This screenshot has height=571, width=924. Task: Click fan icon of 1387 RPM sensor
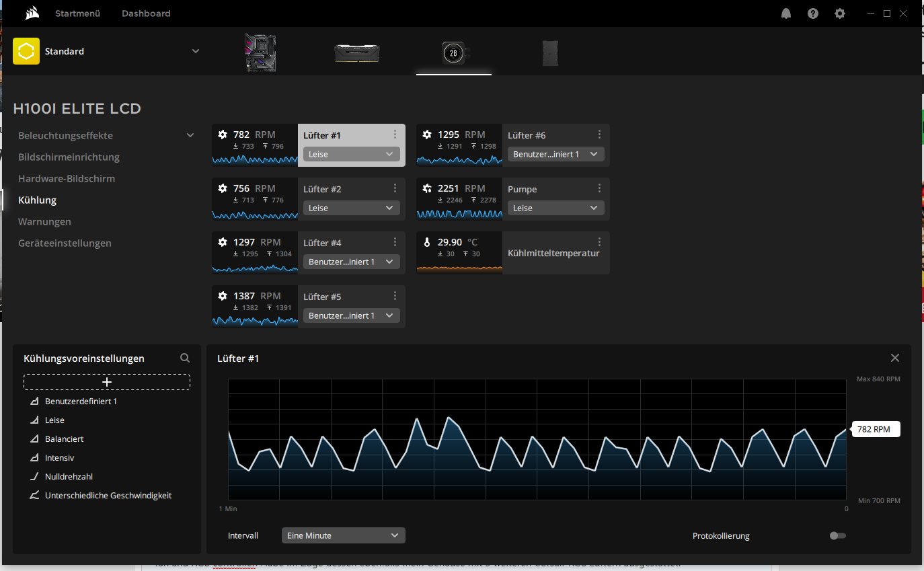pyautogui.click(x=223, y=296)
